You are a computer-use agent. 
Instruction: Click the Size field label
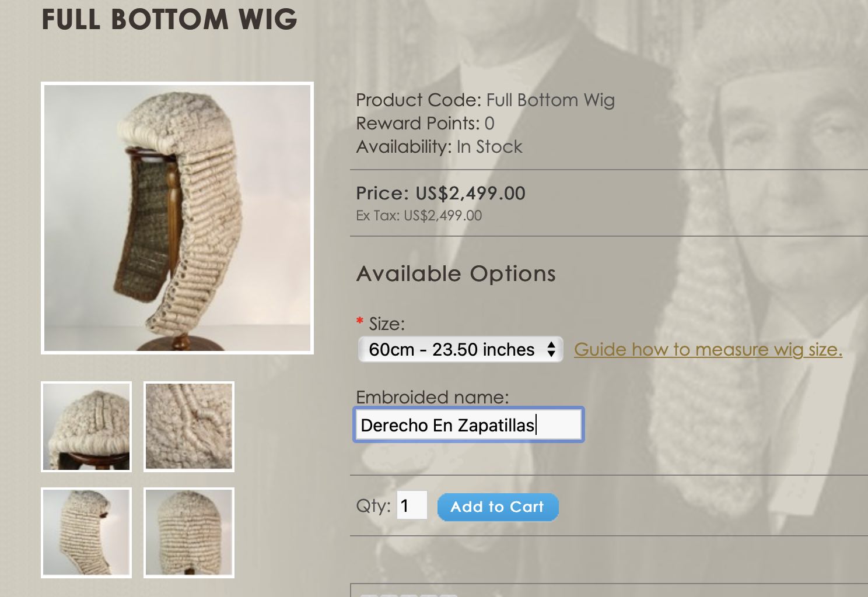[386, 324]
